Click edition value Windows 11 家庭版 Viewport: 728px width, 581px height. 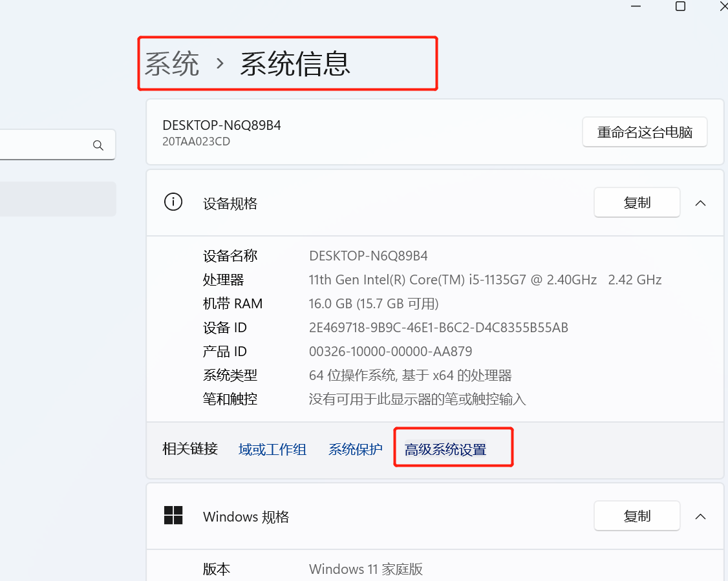366,569
